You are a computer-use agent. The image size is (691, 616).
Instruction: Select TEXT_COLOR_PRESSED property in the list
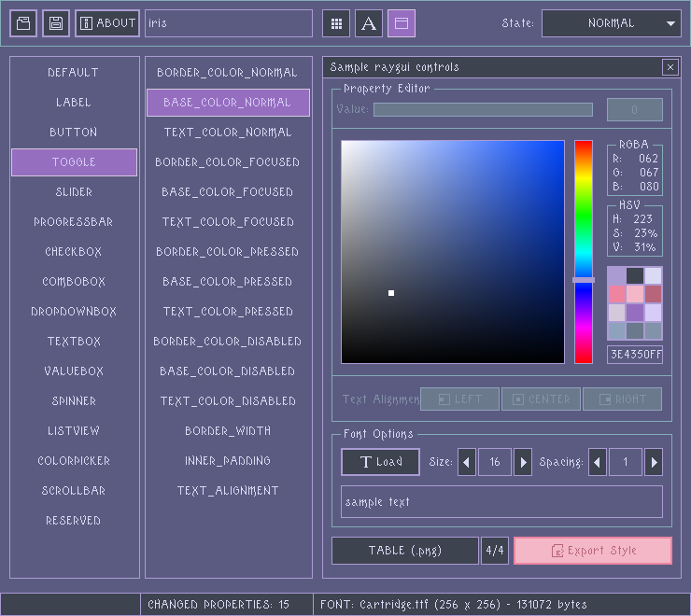pyautogui.click(x=228, y=312)
